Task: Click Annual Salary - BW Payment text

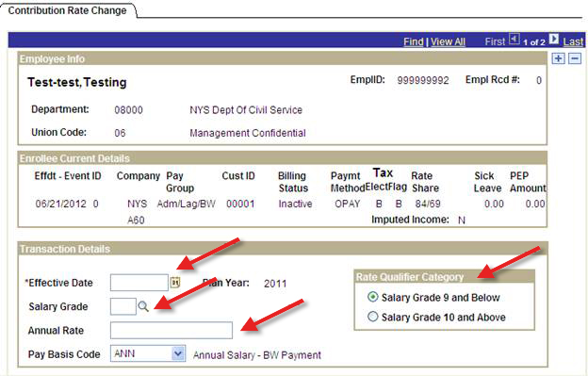Action: point(257,355)
